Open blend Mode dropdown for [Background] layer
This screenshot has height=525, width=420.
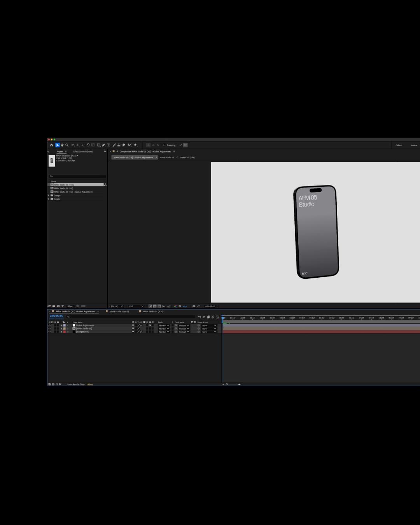click(164, 332)
